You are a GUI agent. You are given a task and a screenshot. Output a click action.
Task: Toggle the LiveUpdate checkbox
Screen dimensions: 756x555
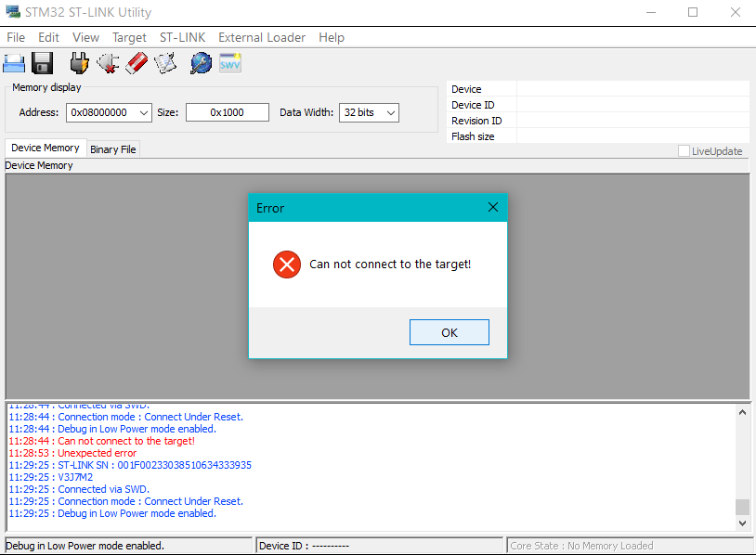[x=684, y=150]
